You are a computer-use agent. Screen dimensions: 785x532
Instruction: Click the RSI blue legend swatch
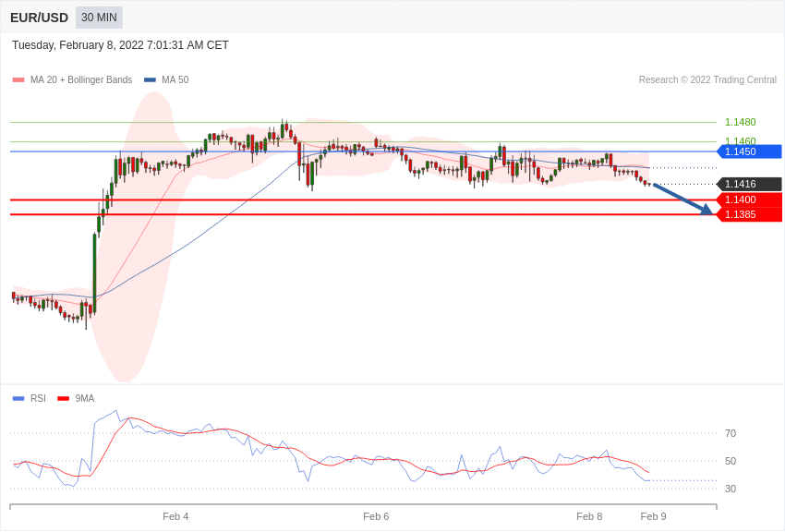18,399
